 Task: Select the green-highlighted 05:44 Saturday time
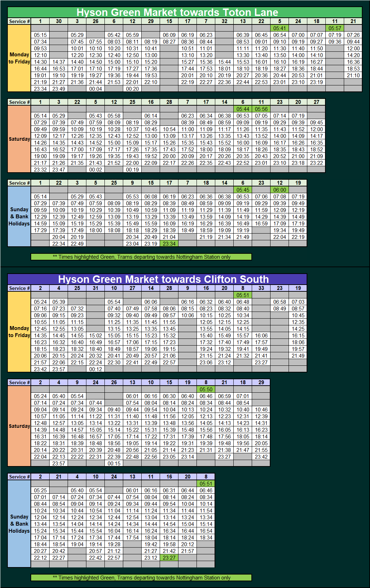click(x=243, y=109)
